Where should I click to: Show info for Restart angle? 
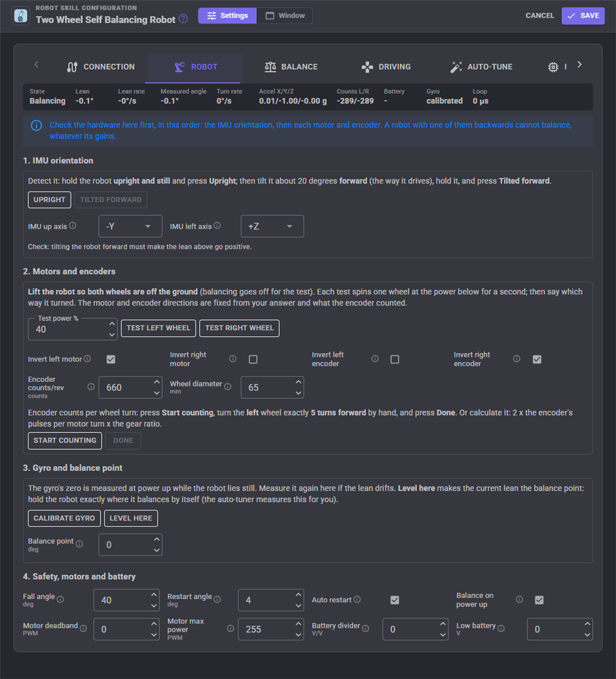click(217, 600)
